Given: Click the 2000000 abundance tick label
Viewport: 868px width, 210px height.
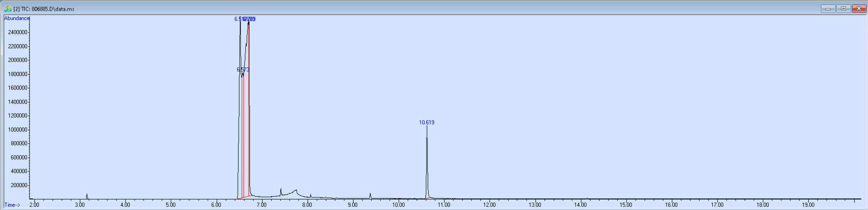Looking at the screenshot, I should tap(18, 60).
